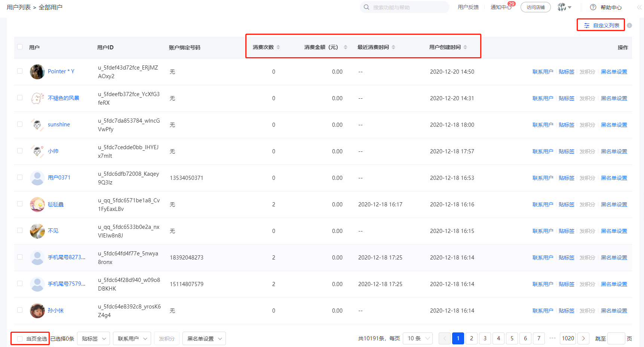Screen dimensions: 644x347
Task: Select checkbox for user 不见
Action: [x=20, y=230]
